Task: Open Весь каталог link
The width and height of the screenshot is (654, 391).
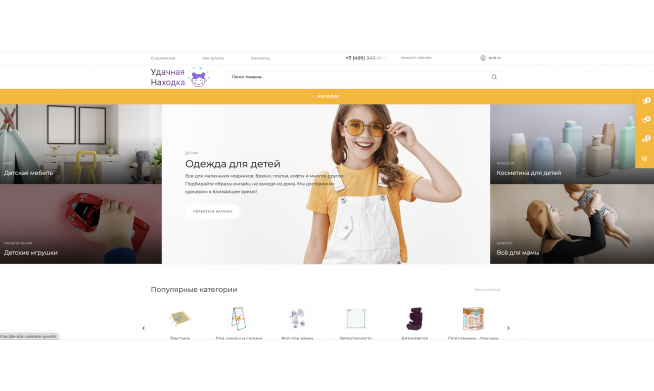Action: click(488, 290)
